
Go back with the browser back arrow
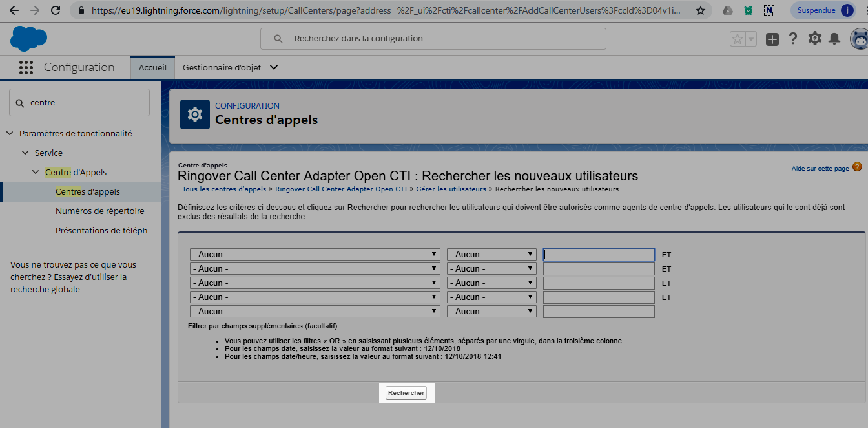tap(14, 10)
